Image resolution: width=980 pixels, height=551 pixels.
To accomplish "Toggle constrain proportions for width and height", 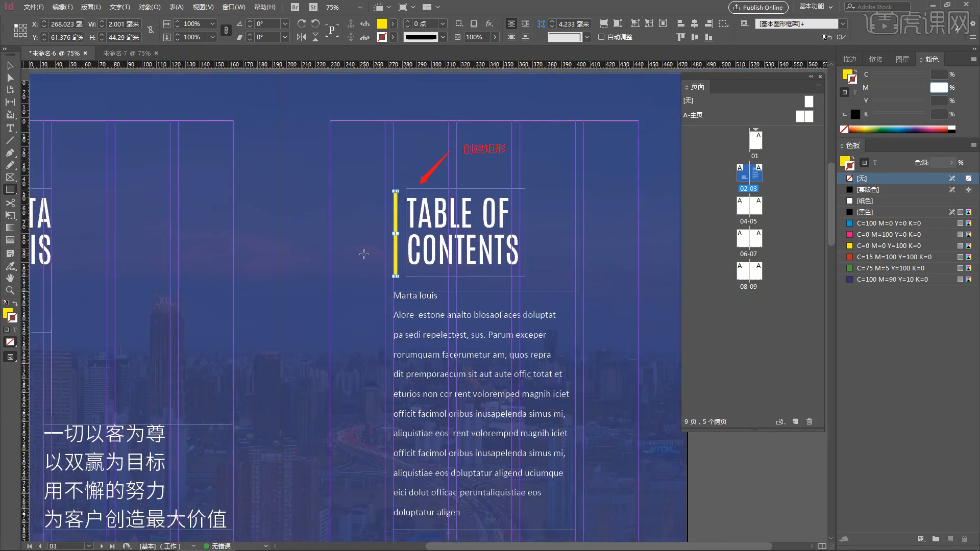I will 151,30.
